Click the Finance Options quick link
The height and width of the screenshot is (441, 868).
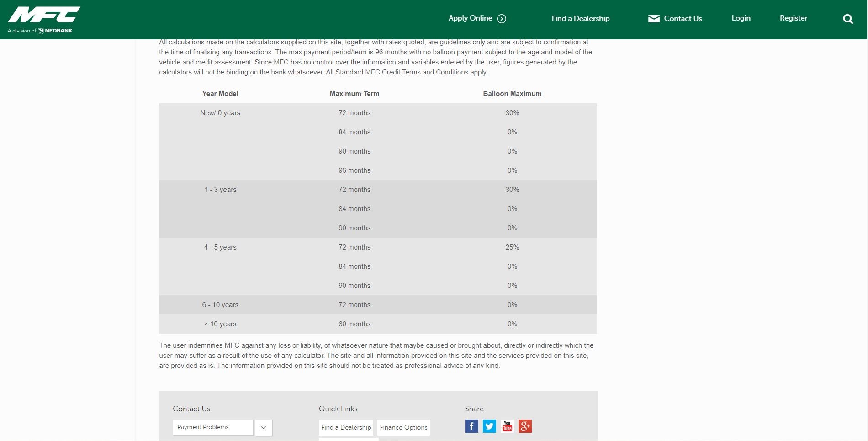pos(403,427)
